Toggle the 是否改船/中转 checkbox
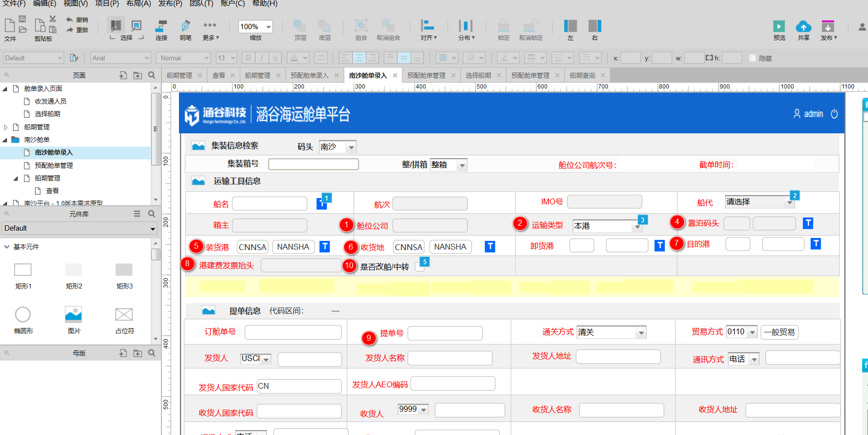Image resolution: width=868 pixels, height=435 pixels. [420, 266]
